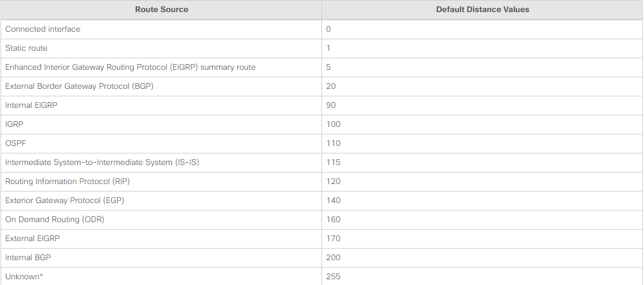Click the distance value 90
This screenshot has height=285, width=644.
(331, 105)
